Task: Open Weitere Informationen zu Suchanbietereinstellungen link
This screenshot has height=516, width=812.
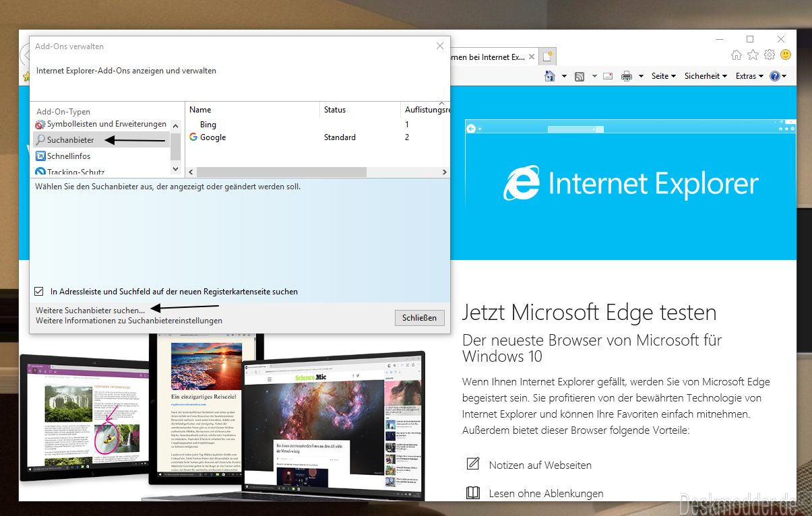Action: [129, 321]
